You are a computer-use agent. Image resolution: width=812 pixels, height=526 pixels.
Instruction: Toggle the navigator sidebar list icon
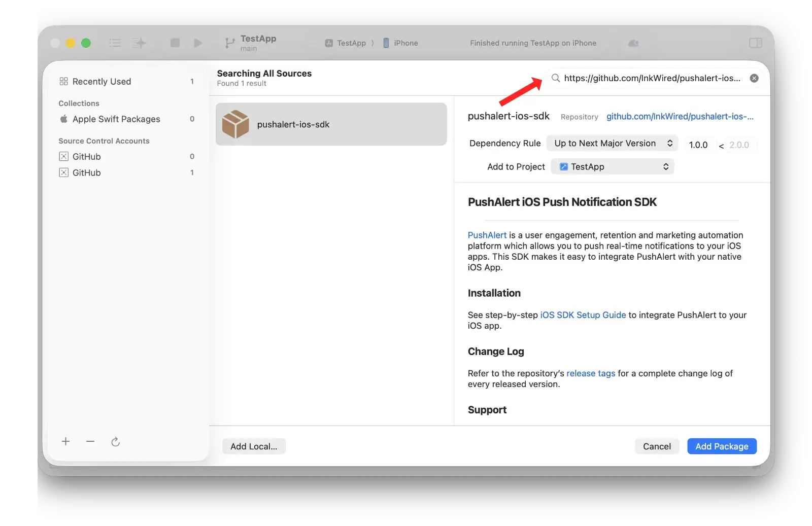pyautogui.click(x=115, y=43)
